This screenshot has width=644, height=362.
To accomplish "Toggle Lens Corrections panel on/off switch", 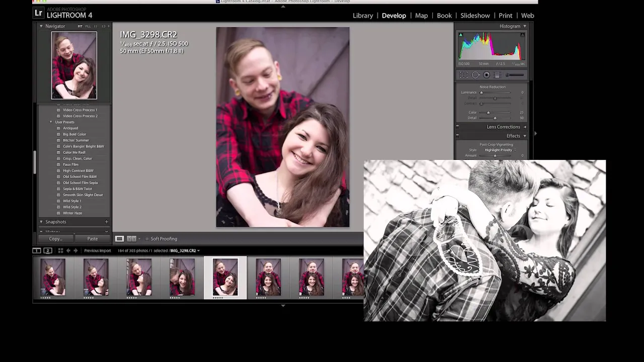I will click(457, 127).
